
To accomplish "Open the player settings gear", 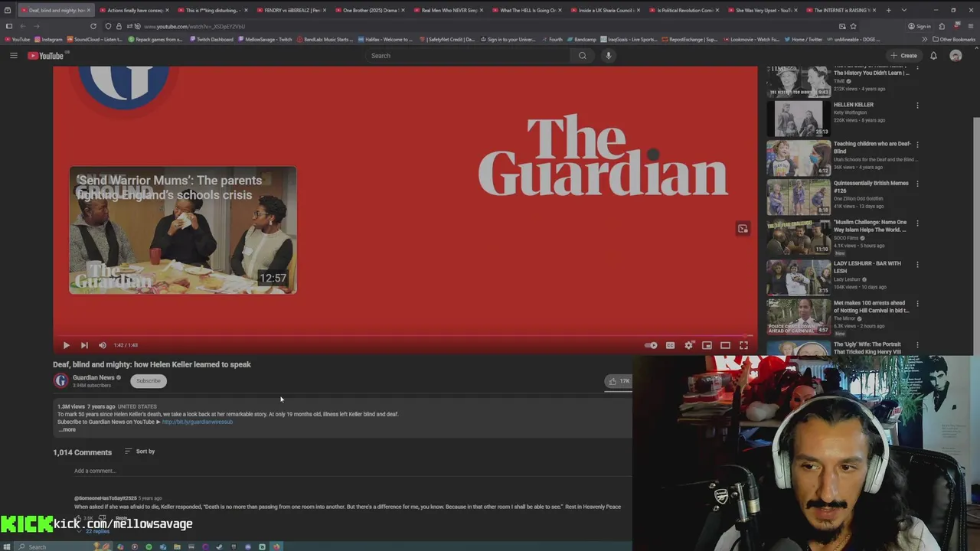I will [x=688, y=345].
